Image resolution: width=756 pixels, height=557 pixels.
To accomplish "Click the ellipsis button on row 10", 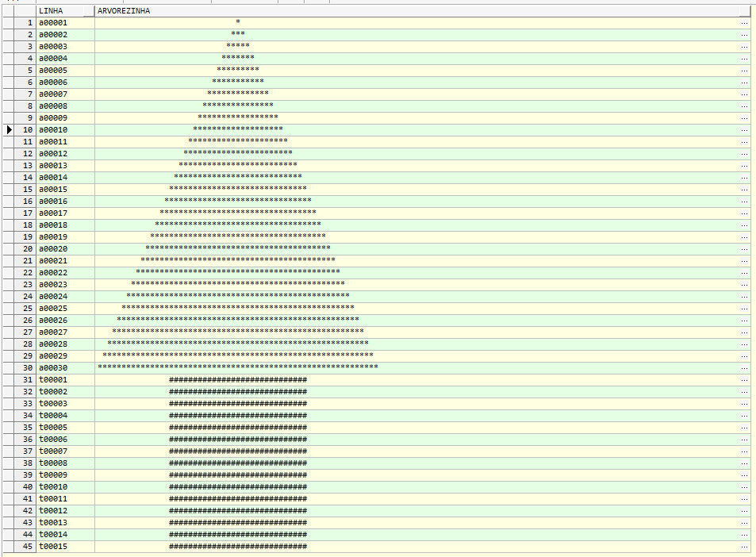I will [x=743, y=130].
